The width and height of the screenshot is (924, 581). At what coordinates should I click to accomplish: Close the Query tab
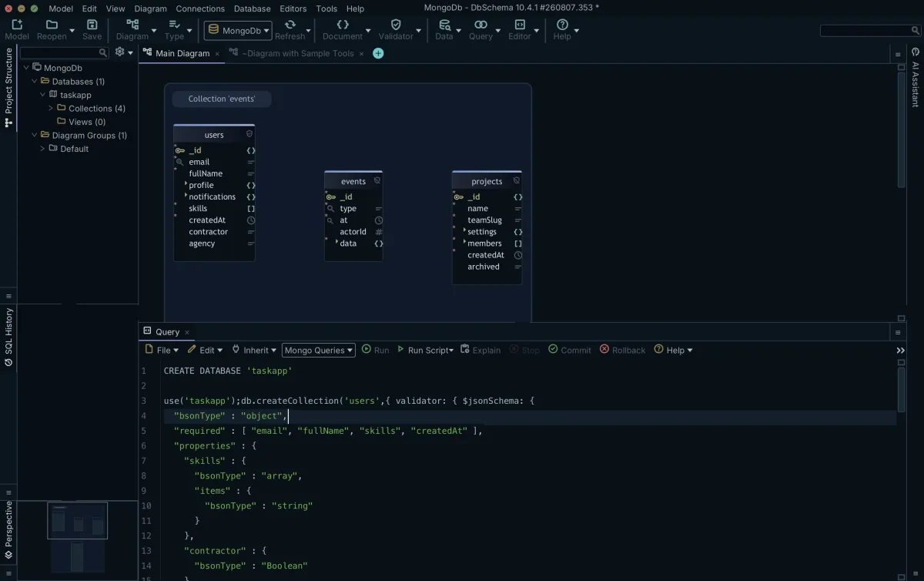pyautogui.click(x=187, y=332)
